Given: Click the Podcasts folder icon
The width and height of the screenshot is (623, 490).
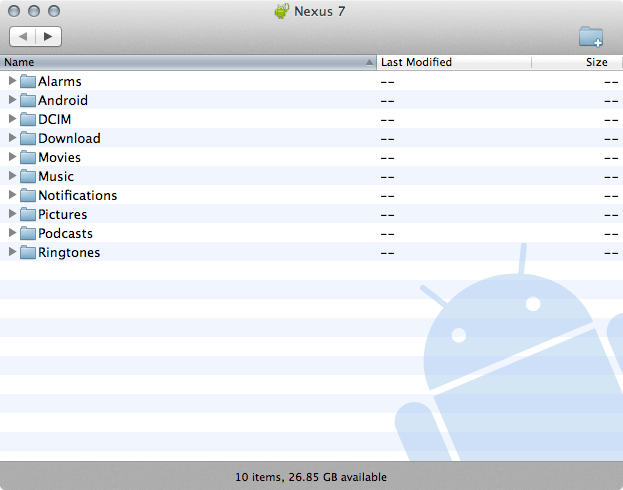Looking at the screenshot, I should (28, 234).
